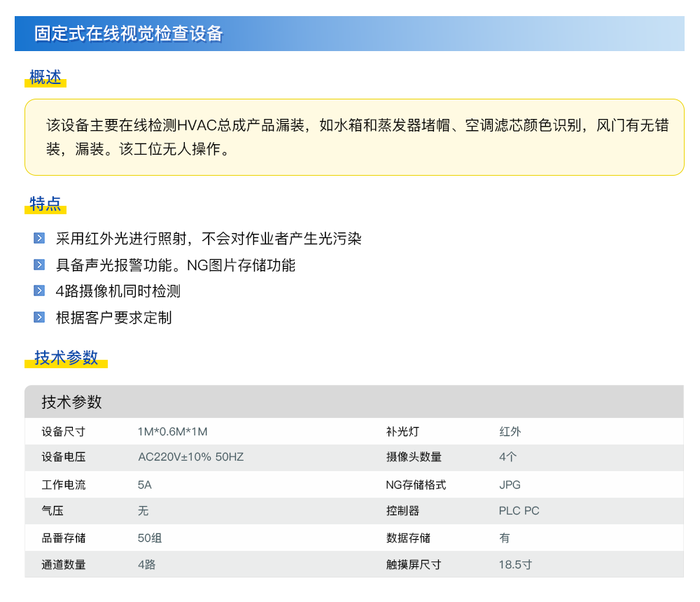Click the arrow bullet beside 4路摄像机同时检测
This screenshot has height=602, width=700.
pyautogui.click(x=39, y=291)
